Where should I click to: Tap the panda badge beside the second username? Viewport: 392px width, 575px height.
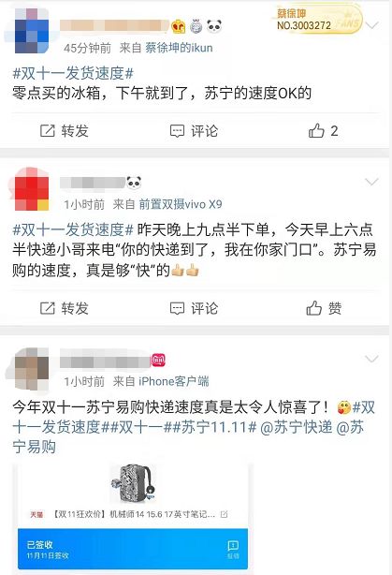(x=134, y=183)
